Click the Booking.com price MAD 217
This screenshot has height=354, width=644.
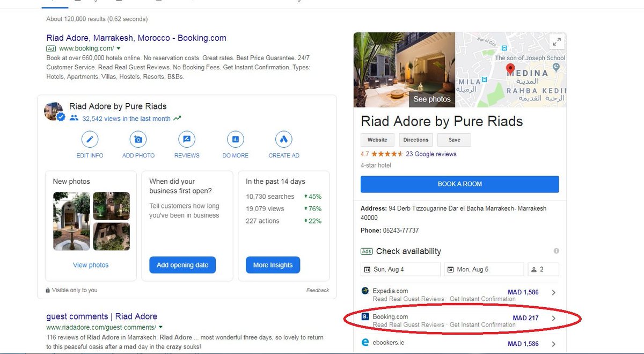coord(525,318)
